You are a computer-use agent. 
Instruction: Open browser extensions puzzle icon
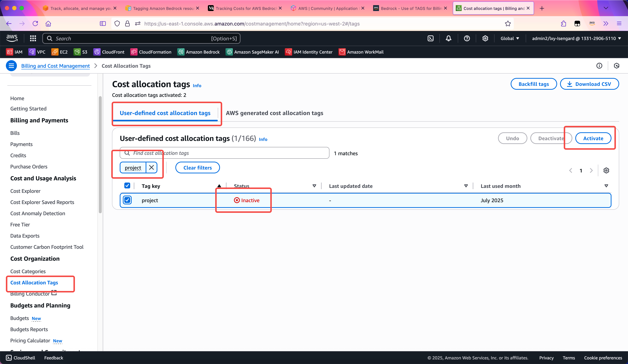563,24
